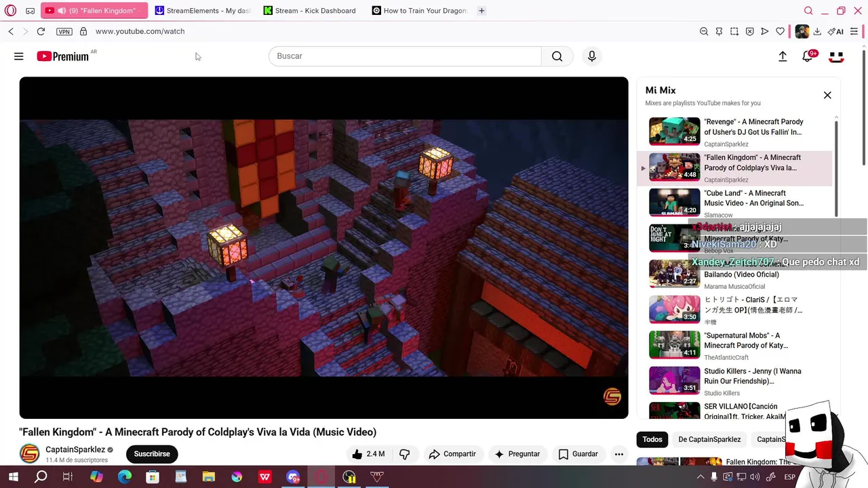Click the Preguntar button
This screenshot has width=868, height=488.
517,454
